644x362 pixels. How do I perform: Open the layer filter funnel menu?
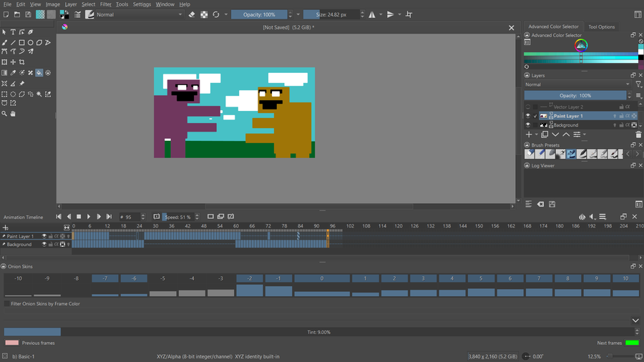[638, 84]
